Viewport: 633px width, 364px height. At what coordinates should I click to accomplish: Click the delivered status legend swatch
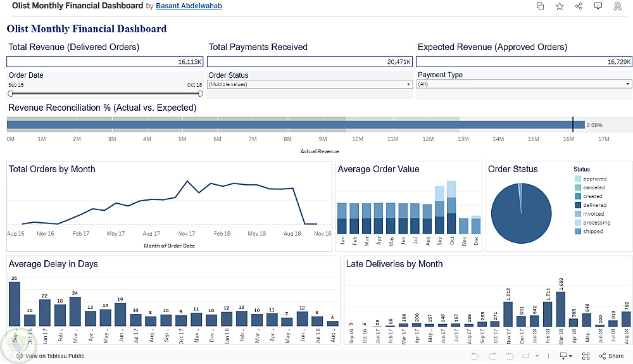coord(577,205)
